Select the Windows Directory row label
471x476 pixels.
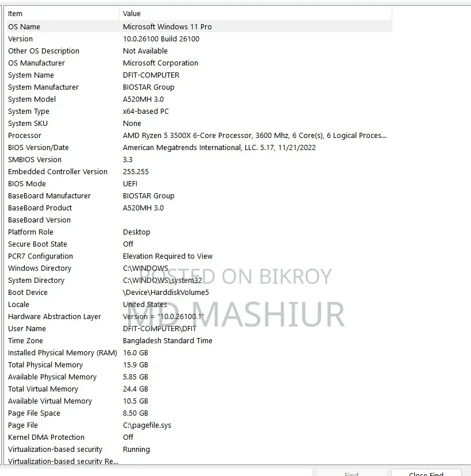40,268
